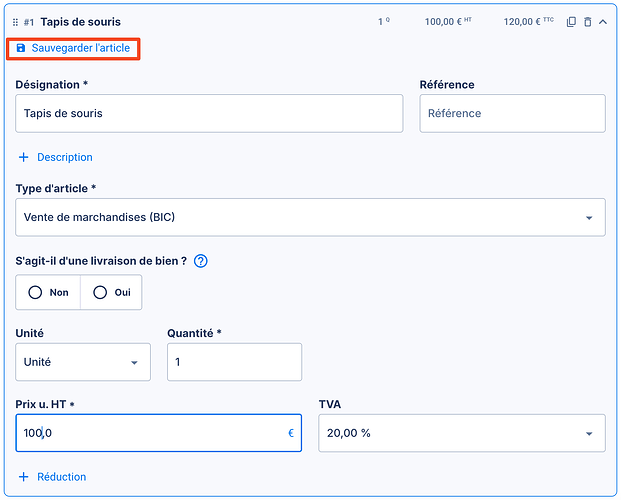Click into the Désignation text field

click(209, 114)
